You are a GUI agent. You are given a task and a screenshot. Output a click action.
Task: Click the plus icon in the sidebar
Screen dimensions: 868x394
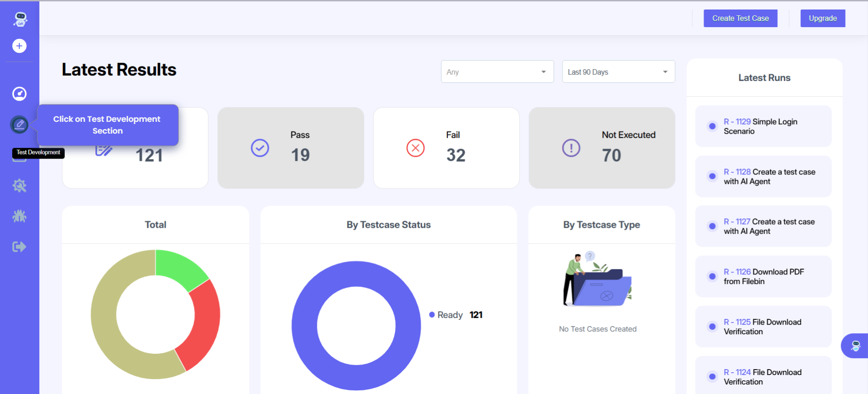click(19, 46)
